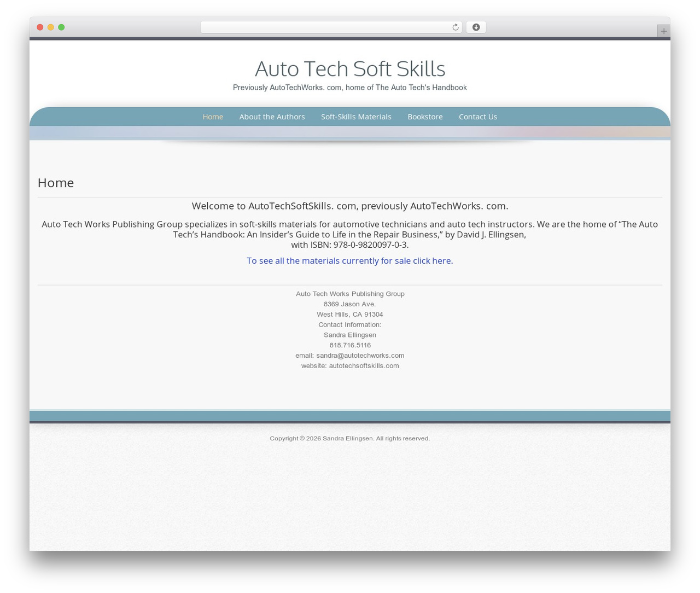Click the Auto Tech Soft Skills site title
The height and width of the screenshot is (593, 700).
(350, 69)
